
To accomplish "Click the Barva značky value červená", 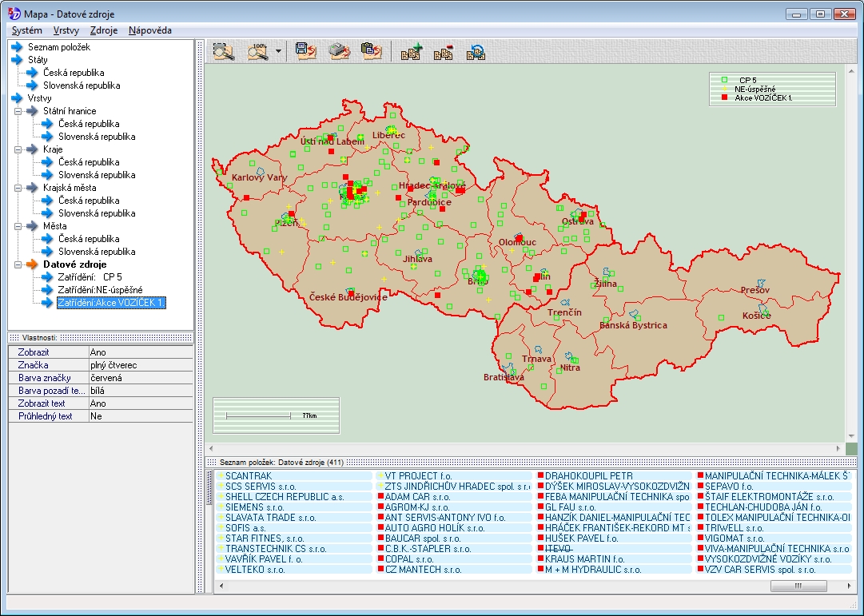I will click(141, 378).
